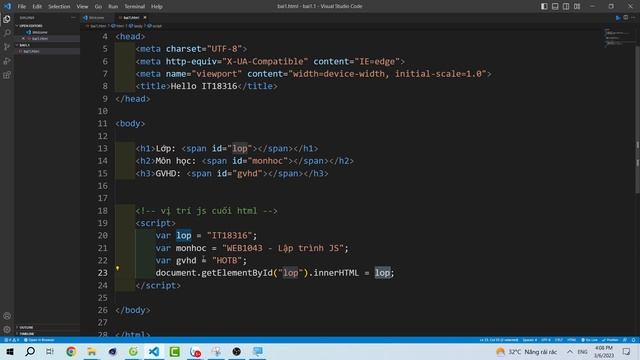Change language mode via HTML status entry
The width and height of the screenshot is (640, 360).
click(572, 340)
